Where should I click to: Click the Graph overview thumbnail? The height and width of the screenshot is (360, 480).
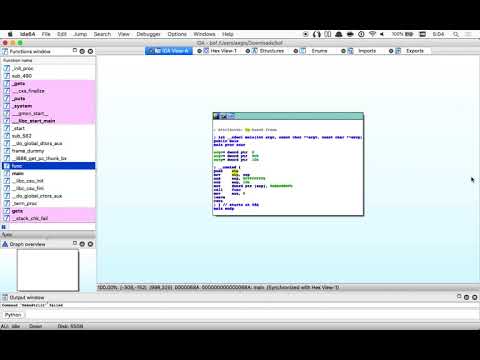point(48,270)
